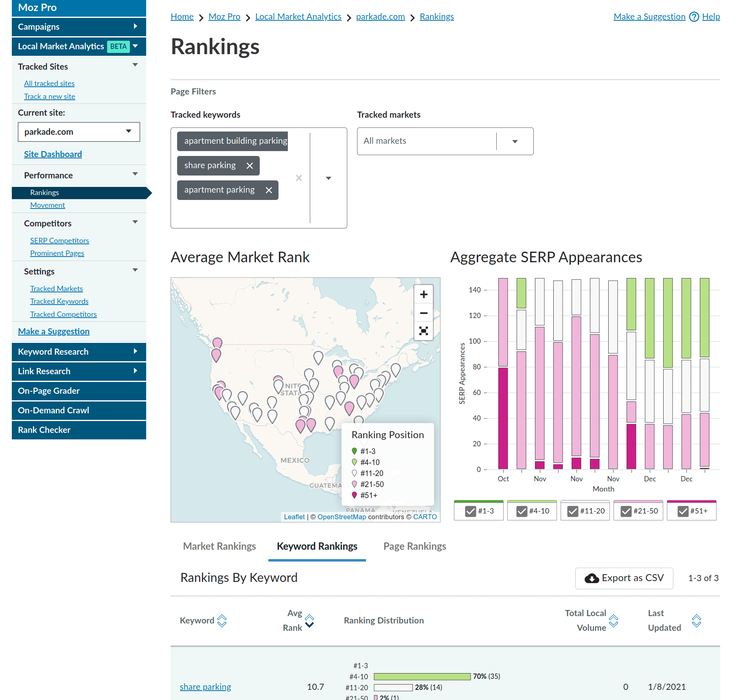Click sidebar Make a Suggestion link
The width and height of the screenshot is (754, 700).
click(54, 331)
